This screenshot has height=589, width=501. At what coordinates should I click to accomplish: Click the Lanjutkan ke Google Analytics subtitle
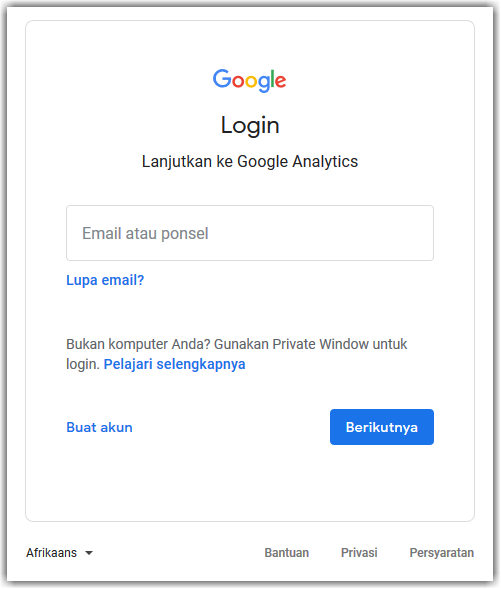(250, 162)
